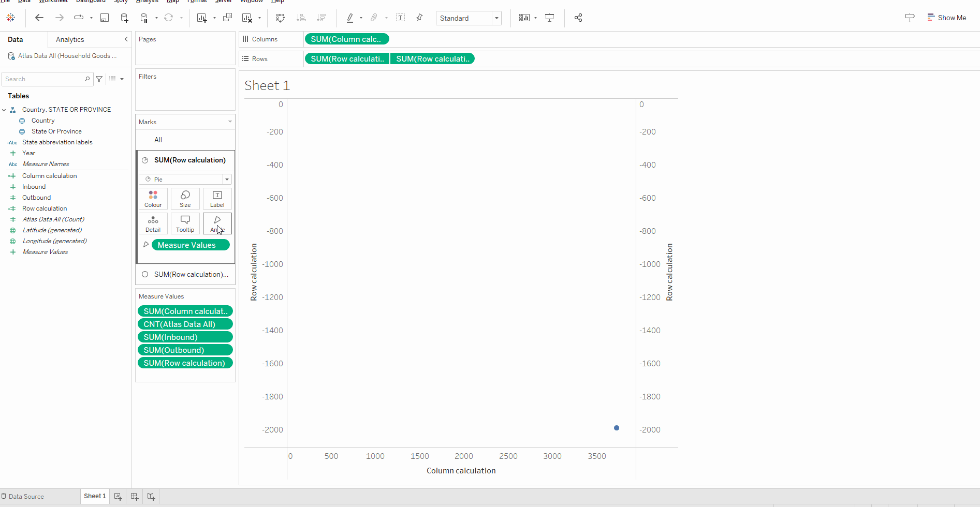Viewport: 980px width, 507px height.
Task: Select the Atlas Data All data source
Action: click(62, 56)
